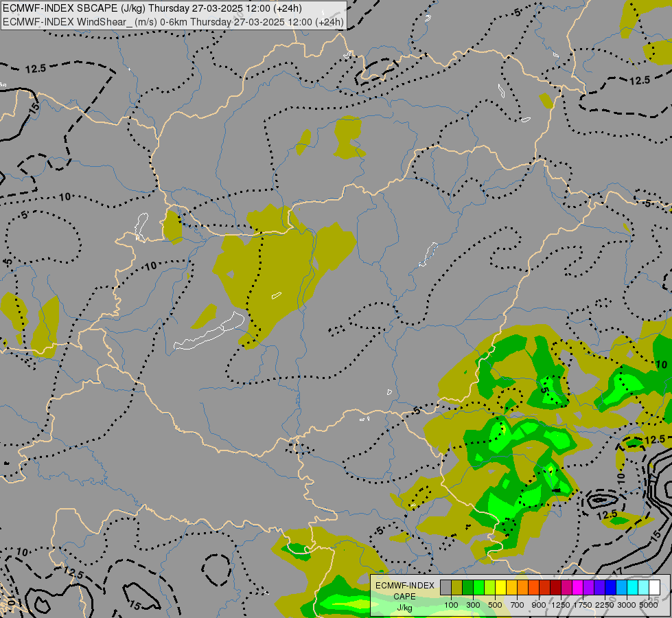Click the amber swatch left of the 700 tick
The width and height of the screenshot is (672, 618).
[x=511, y=587]
